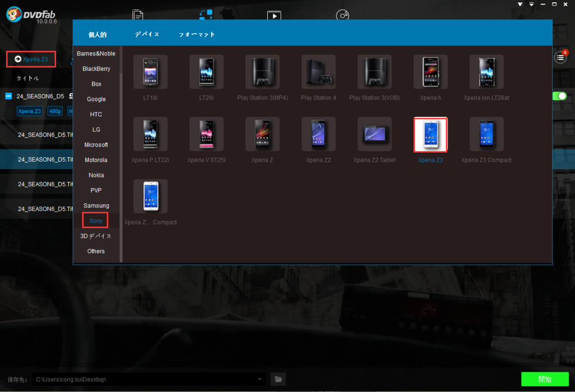This screenshot has height=392, width=575.
Task: Expand the save path dropdown arrow
Action: 259,379
